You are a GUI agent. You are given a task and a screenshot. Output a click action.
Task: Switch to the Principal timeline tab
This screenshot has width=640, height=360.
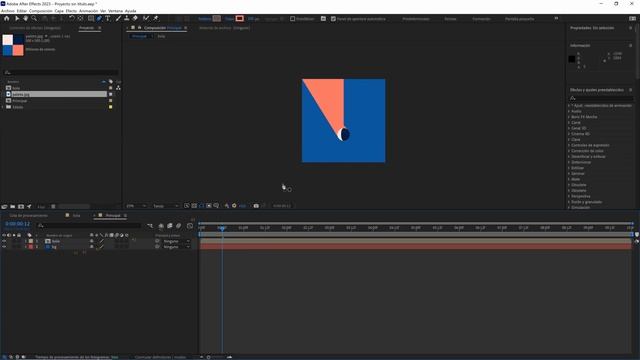(x=113, y=215)
